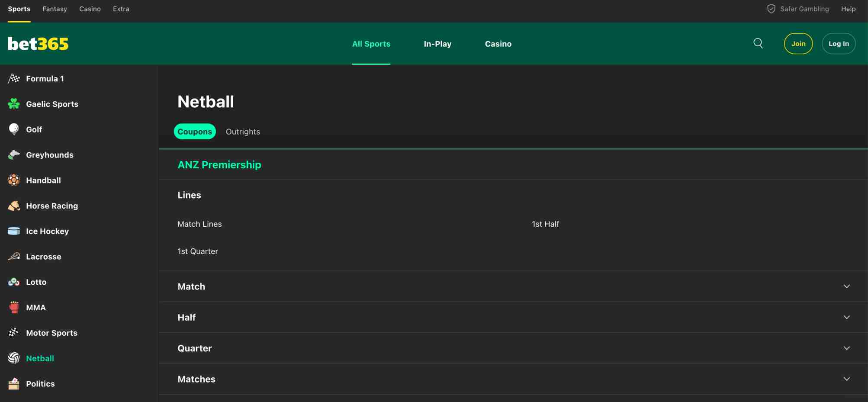This screenshot has height=402, width=868.
Task: Click the MMA glove icon
Action: tap(14, 307)
